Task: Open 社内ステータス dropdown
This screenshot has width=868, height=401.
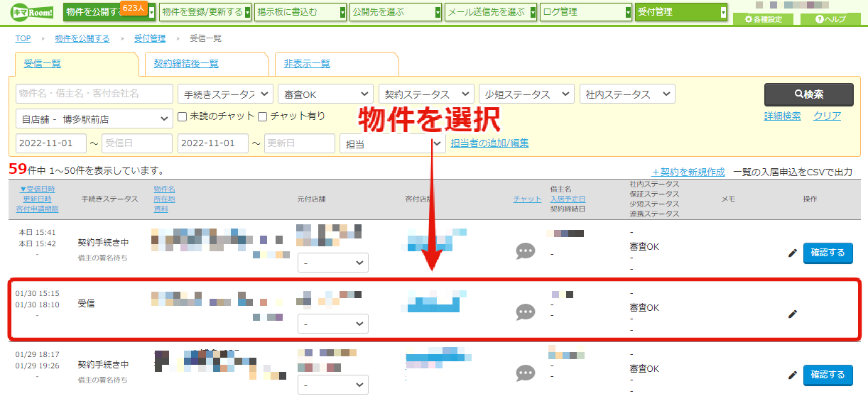Action: (x=627, y=94)
